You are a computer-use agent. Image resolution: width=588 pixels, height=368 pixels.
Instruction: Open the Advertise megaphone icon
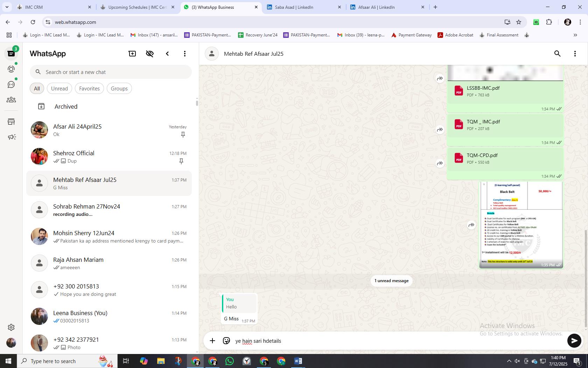pos(11,137)
